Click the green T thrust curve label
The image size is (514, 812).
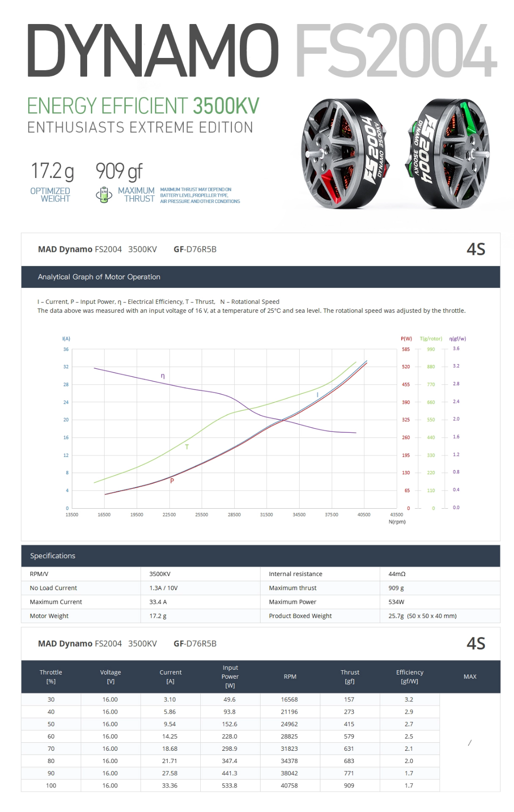click(187, 447)
